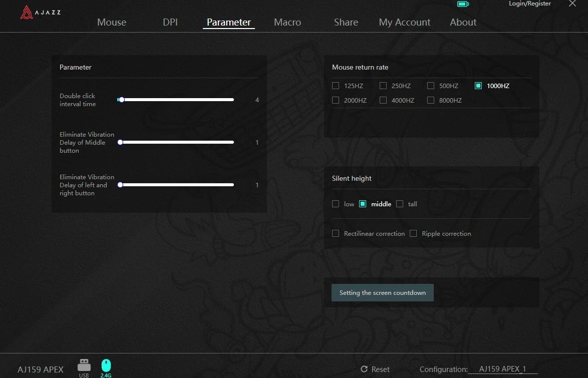Set return rate to 8000HZ
Viewport: 588px width, 378px height.
click(x=431, y=101)
